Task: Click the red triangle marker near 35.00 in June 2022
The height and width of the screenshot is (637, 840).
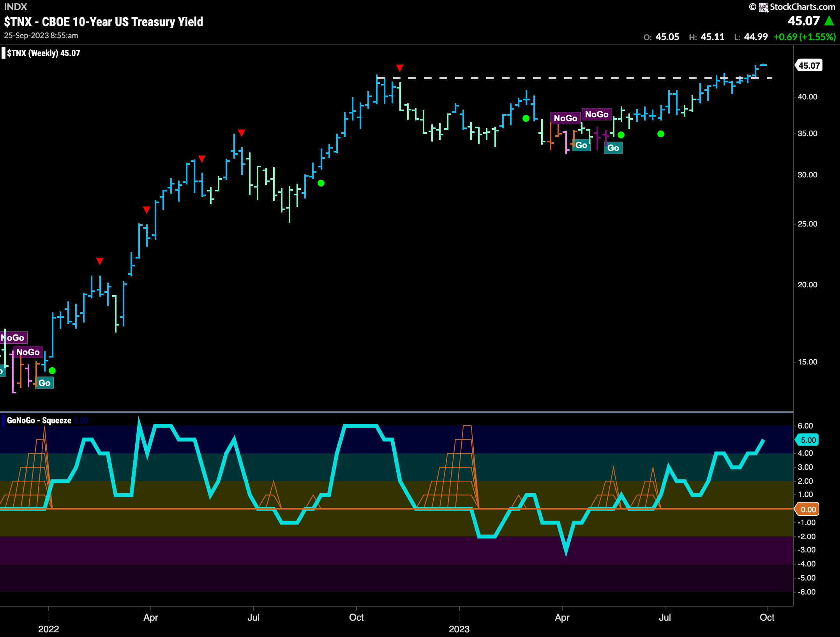Action: 241,133
